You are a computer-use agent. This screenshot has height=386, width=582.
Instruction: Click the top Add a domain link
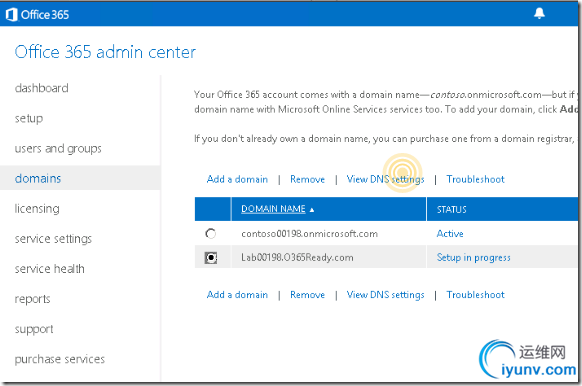(x=237, y=179)
